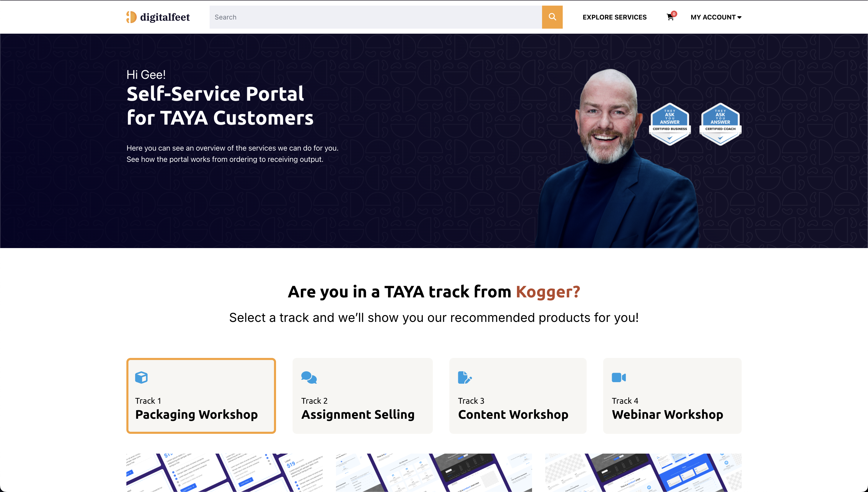Viewport: 868px width, 492px height.
Task: Open the shopping cart icon
Action: tap(670, 17)
